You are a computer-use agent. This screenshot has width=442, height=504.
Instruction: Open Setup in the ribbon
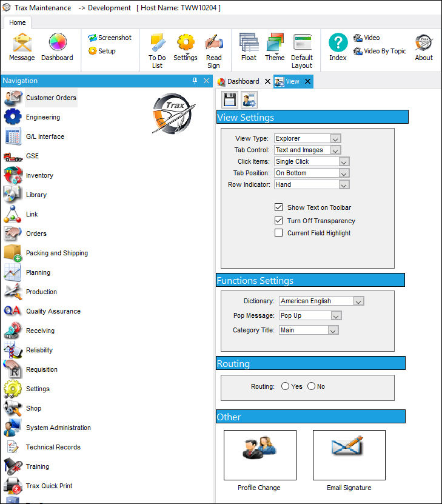[x=102, y=51]
